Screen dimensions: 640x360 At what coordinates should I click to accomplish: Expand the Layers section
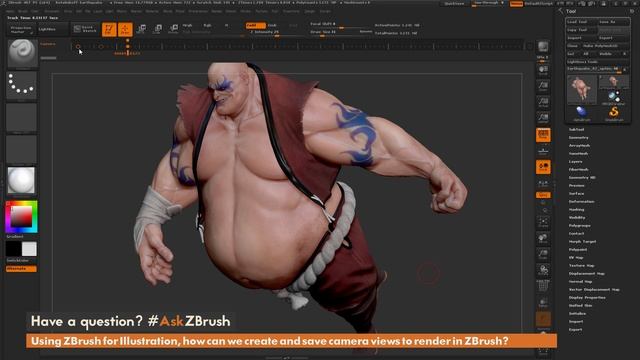[576, 162]
